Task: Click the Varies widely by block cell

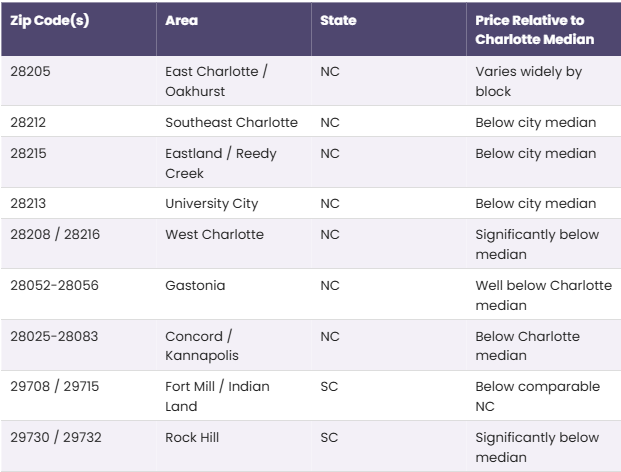Action: (x=528, y=81)
